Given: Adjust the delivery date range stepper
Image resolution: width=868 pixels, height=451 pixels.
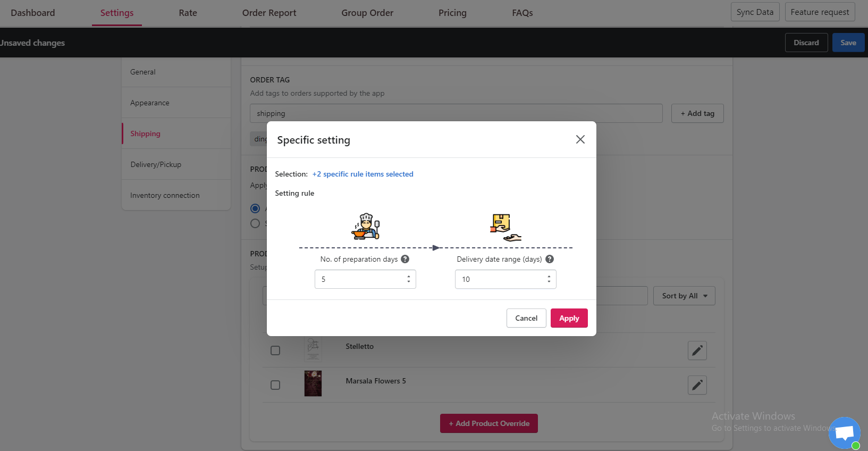Looking at the screenshot, I should [x=549, y=279].
